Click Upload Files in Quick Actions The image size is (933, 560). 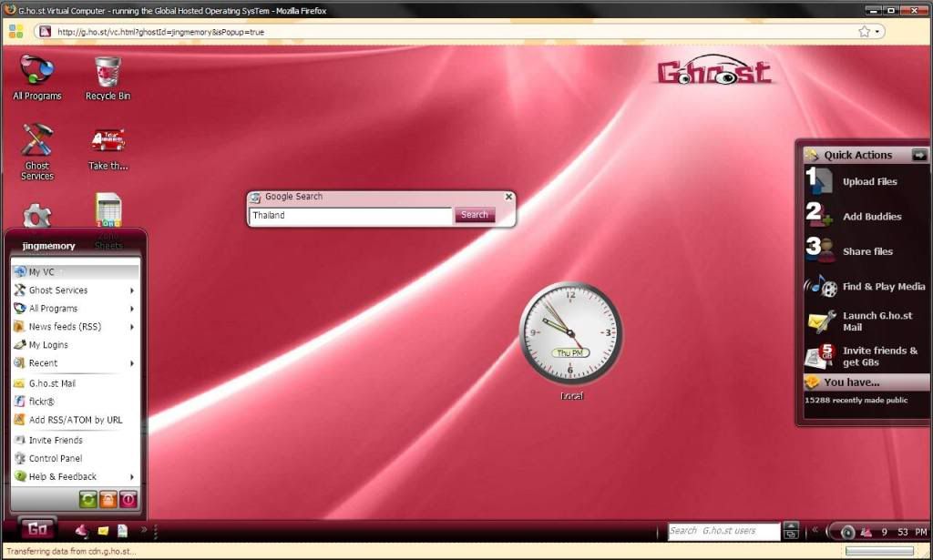click(x=869, y=182)
